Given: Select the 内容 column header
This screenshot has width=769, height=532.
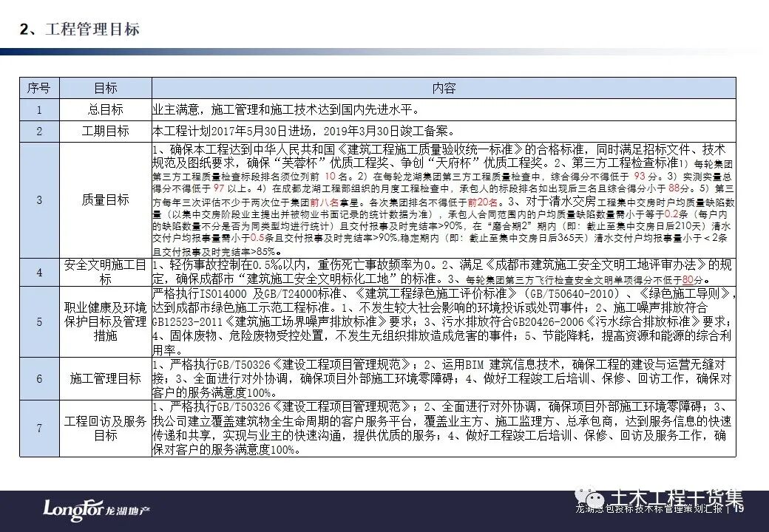Looking at the screenshot, I should [444, 87].
